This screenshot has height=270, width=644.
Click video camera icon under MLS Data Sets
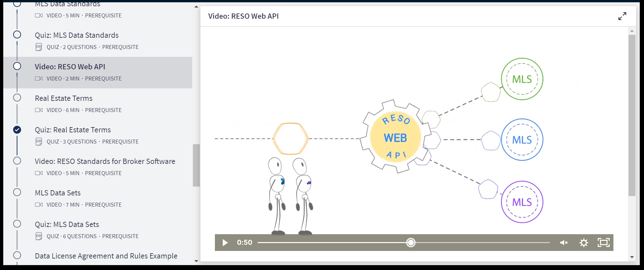(x=39, y=205)
